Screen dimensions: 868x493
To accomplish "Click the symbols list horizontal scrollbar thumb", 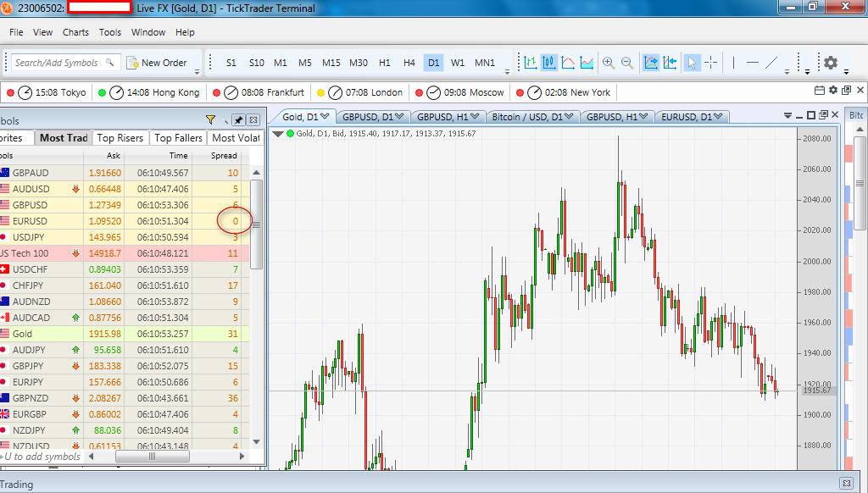I will click(153, 457).
